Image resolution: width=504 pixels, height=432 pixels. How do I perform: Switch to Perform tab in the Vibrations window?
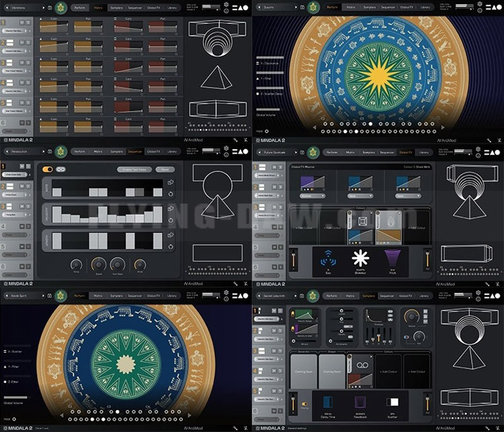tap(80, 7)
